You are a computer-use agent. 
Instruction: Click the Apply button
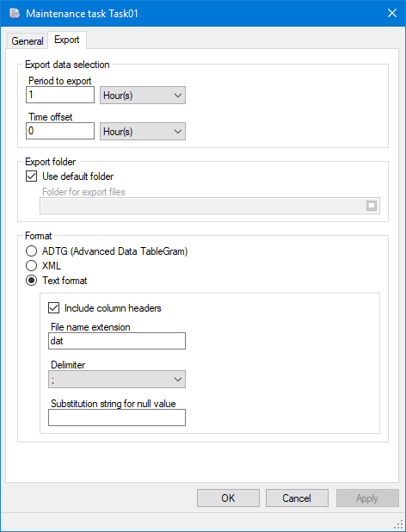[367, 498]
